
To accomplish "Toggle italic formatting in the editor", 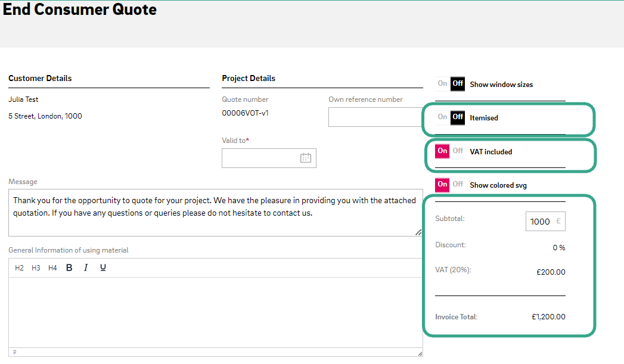I will pos(86,268).
